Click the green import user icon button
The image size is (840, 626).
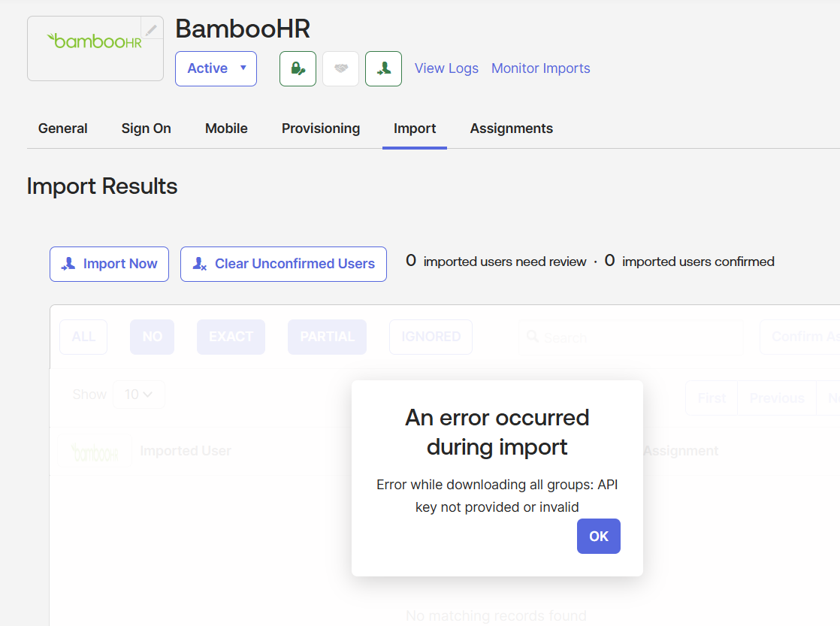[x=384, y=68]
